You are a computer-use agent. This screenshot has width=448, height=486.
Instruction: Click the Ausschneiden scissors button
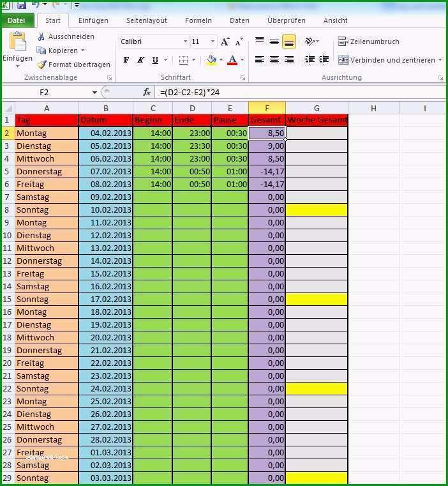click(66, 36)
